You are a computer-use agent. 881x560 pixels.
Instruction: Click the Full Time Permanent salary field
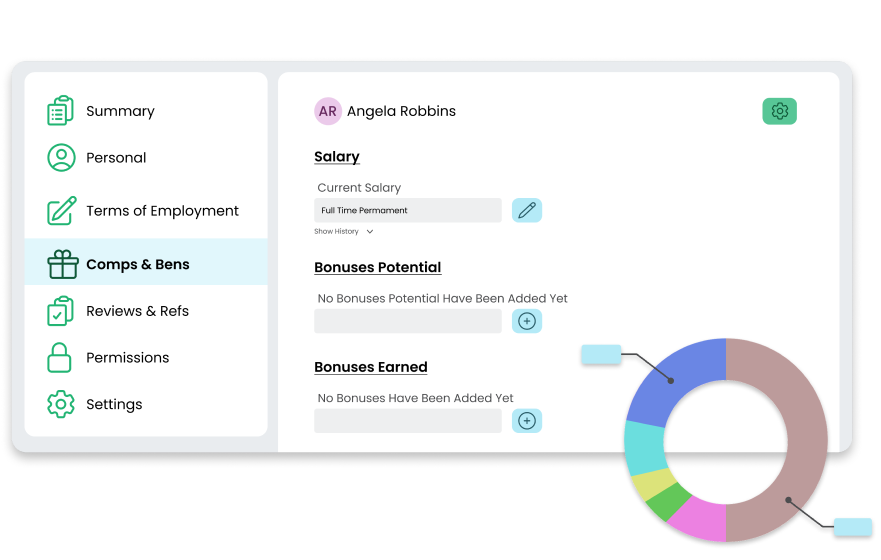407,210
